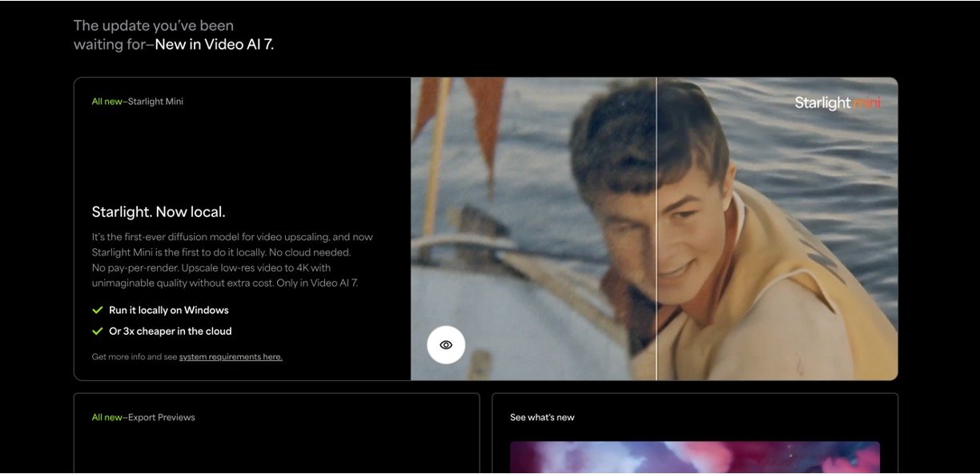The width and height of the screenshot is (980, 474).
Task: Click the Starlight mini logo
Action: (837, 103)
